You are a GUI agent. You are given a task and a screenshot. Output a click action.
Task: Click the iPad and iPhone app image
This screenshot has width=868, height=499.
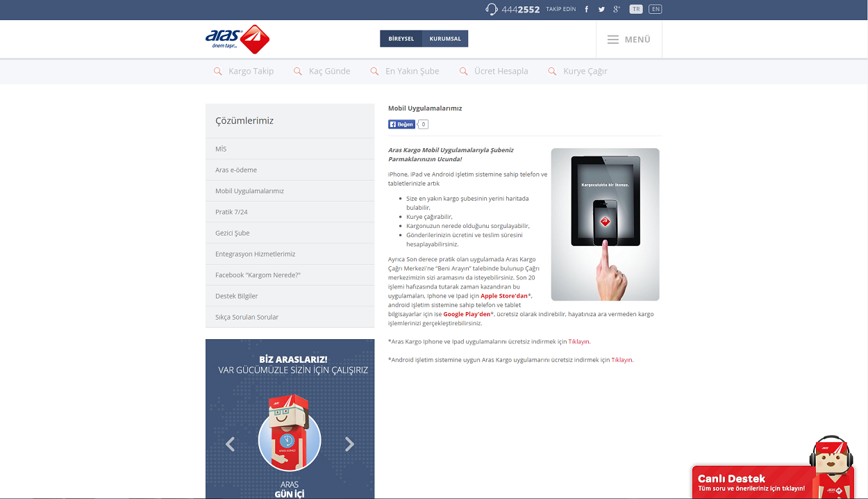pos(606,224)
